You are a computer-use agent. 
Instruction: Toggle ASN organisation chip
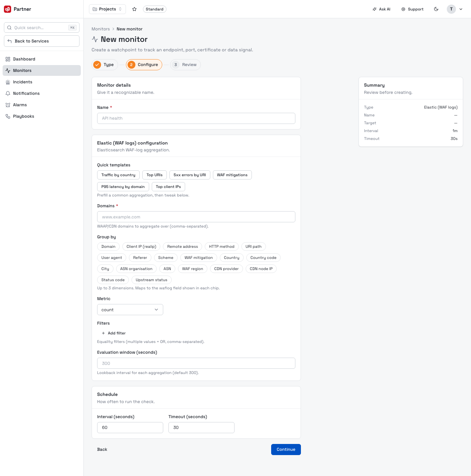tap(136, 269)
